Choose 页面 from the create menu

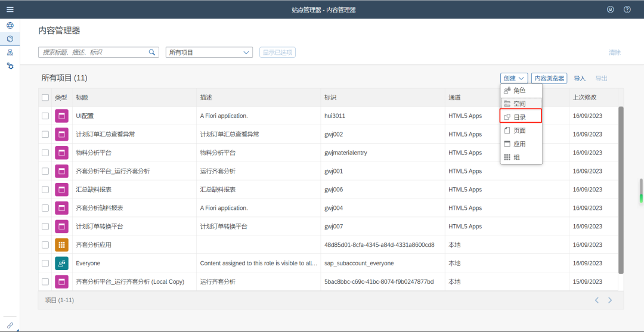pyautogui.click(x=521, y=131)
